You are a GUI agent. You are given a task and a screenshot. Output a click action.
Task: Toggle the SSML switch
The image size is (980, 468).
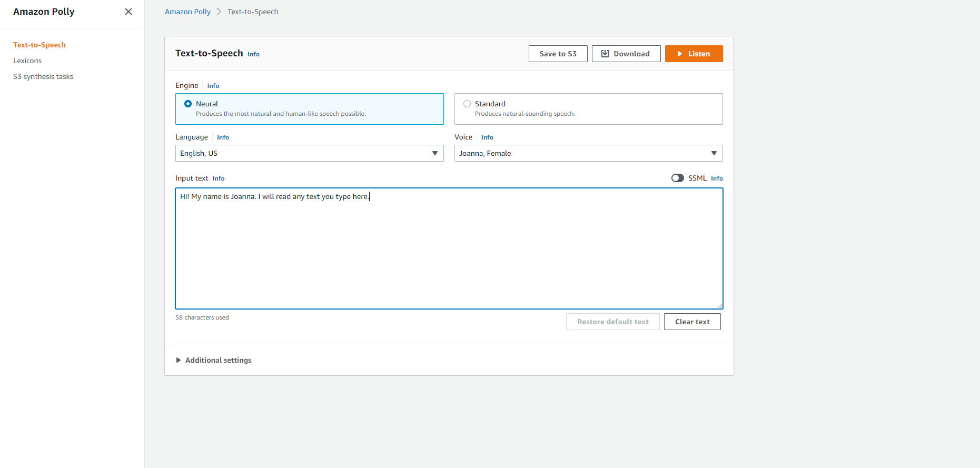678,178
